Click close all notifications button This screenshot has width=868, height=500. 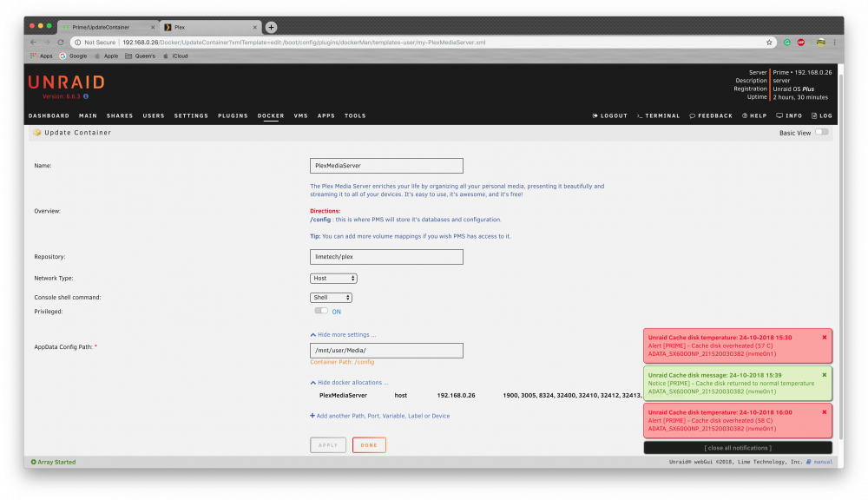point(737,447)
